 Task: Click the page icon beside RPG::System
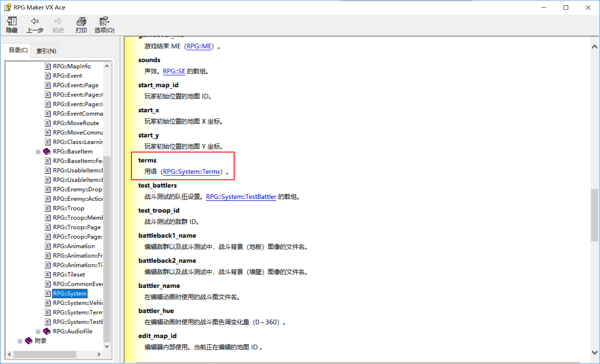click(48, 294)
